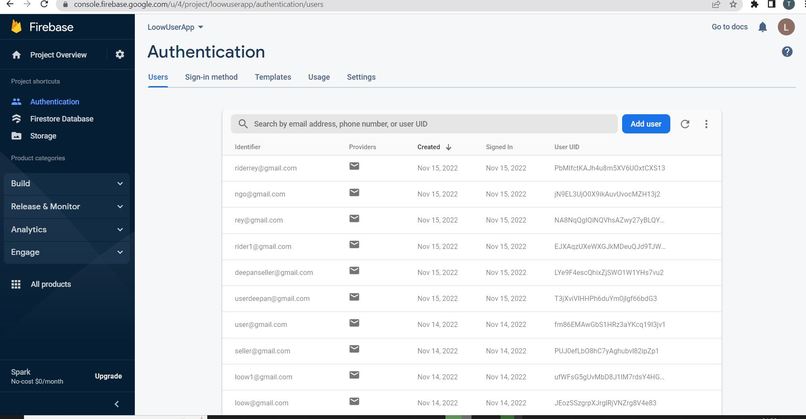Click the Providers column header
This screenshot has width=806, height=419.
click(362, 147)
